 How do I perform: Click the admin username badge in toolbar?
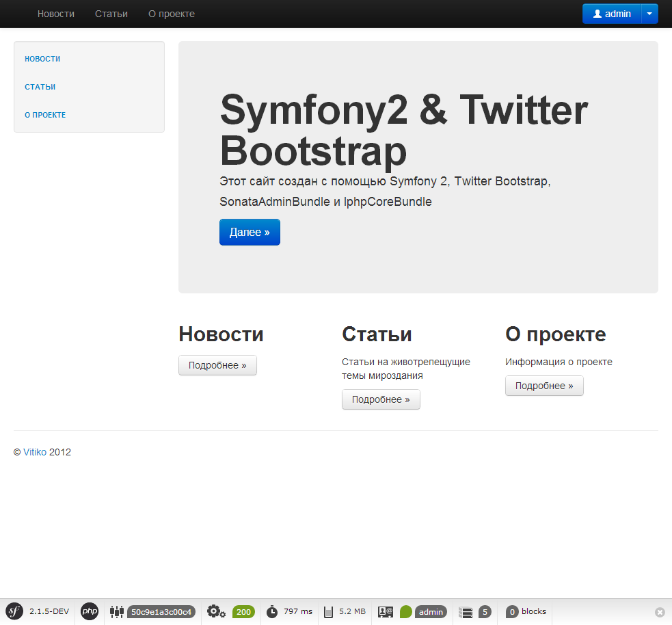coord(431,612)
